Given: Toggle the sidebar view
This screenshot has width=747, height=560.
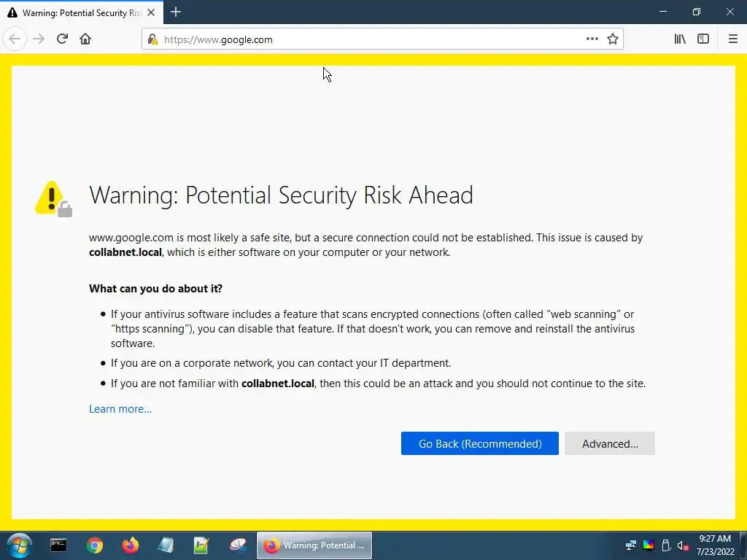Looking at the screenshot, I should tap(703, 39).
